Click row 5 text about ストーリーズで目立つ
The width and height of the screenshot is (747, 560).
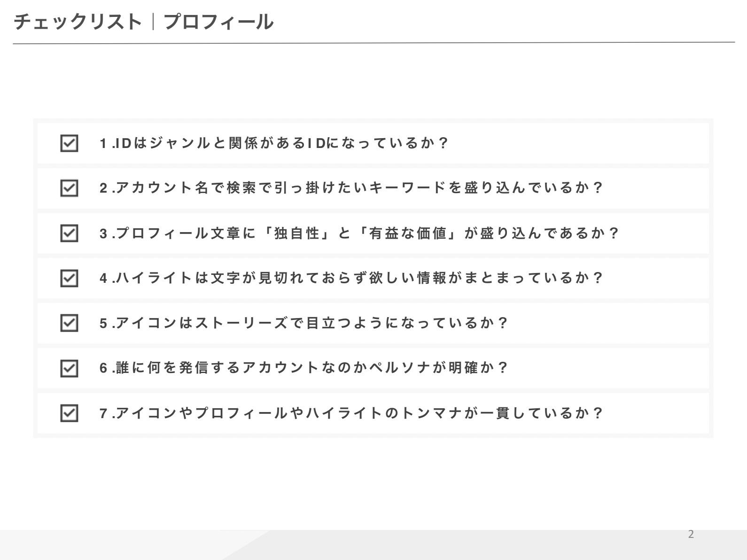click(303, 323)
